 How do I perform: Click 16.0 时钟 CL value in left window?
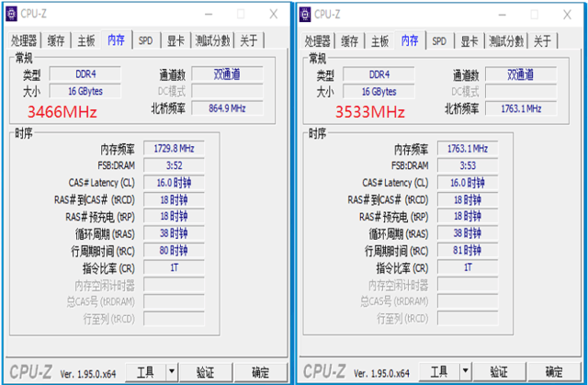(174, 183)
